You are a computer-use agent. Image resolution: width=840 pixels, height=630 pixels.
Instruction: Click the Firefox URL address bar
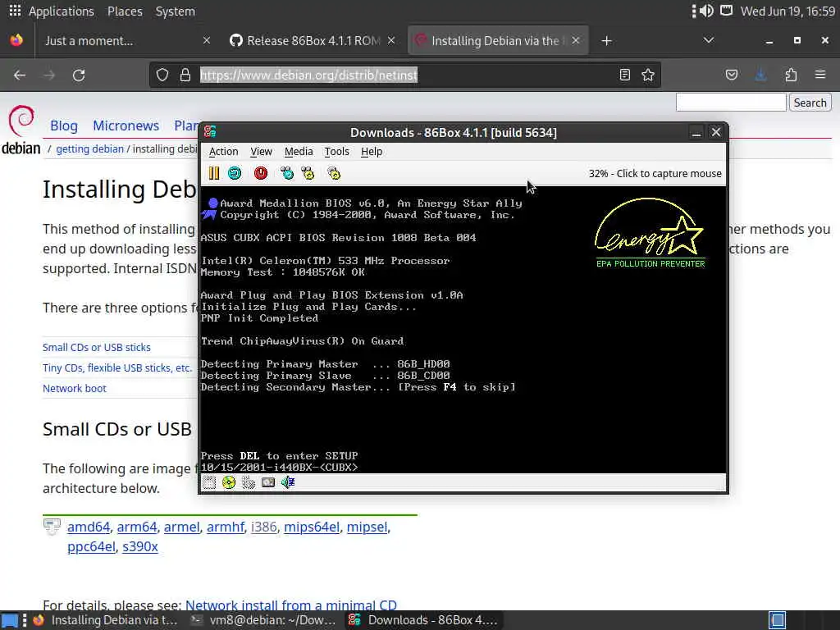(407, 75)
